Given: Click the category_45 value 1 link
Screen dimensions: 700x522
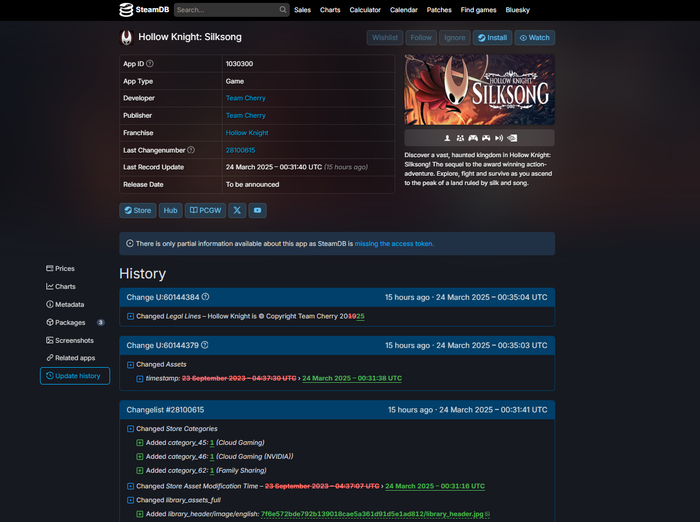Looking at the screenshot, I should click(x=212, y=443).
